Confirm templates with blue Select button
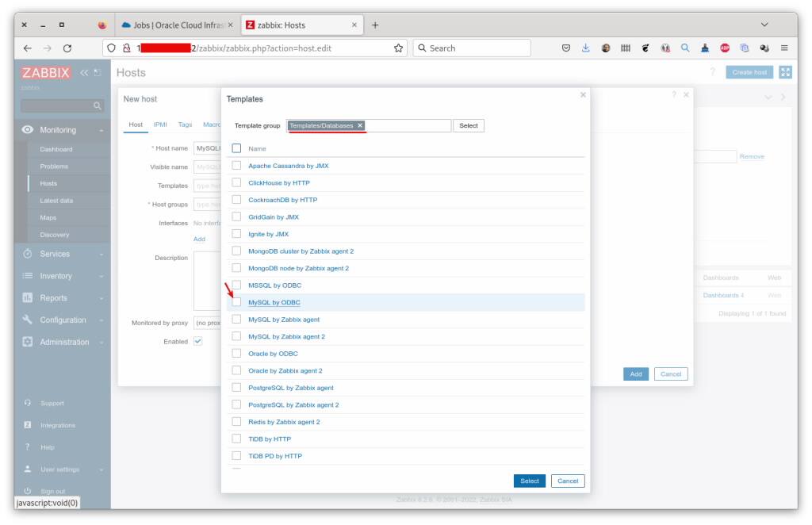 tap(529, 481)
